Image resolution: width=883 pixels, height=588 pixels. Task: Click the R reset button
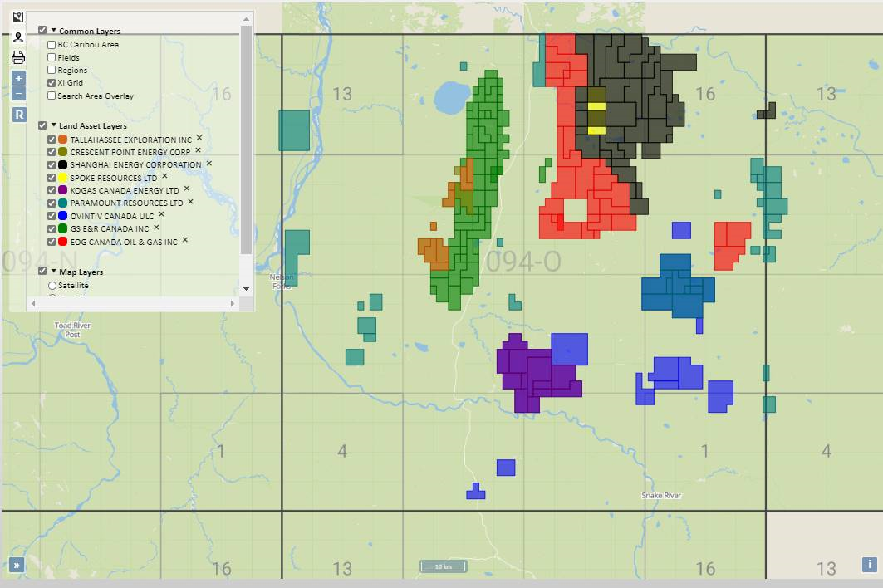coord(19,115)
